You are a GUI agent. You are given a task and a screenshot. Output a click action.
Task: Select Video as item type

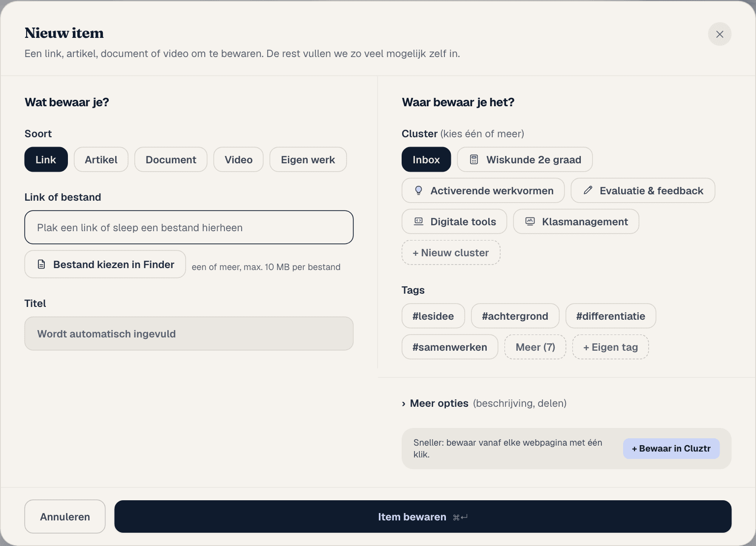[238, 159]
